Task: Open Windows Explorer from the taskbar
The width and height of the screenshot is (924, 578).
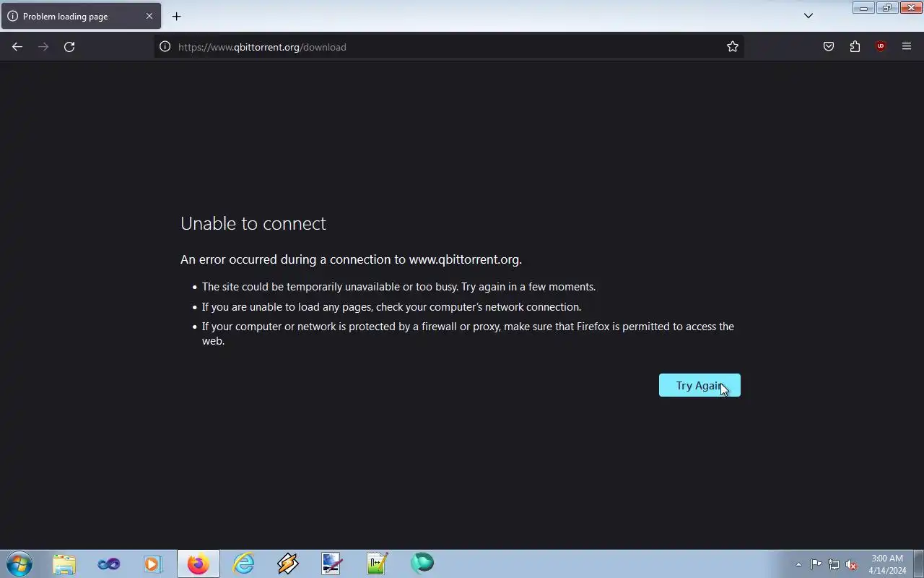Action: [64, 564]
